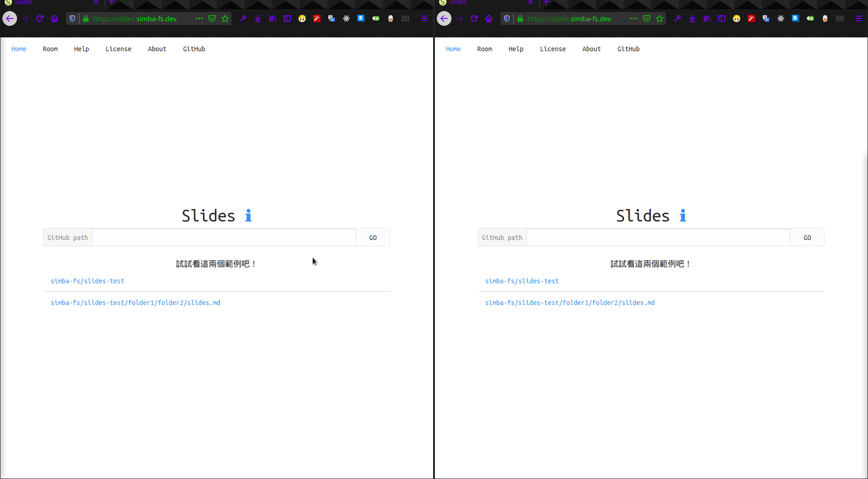Open About menu item in right page
The height and width of the screenshot is (479, 868).
click(592, 49)
